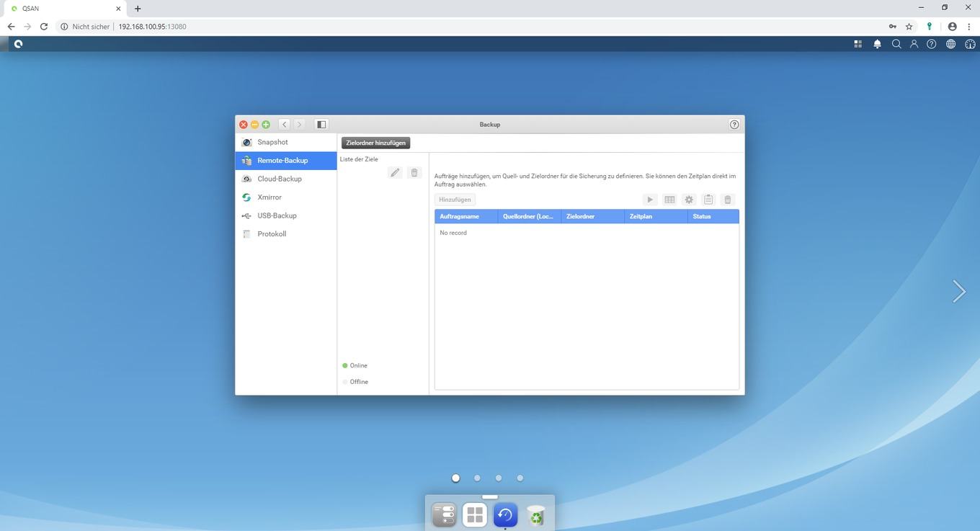Viewport: 980px width, 531px height.
Task: Select the first desktop page dot
Action: [455, 478]
